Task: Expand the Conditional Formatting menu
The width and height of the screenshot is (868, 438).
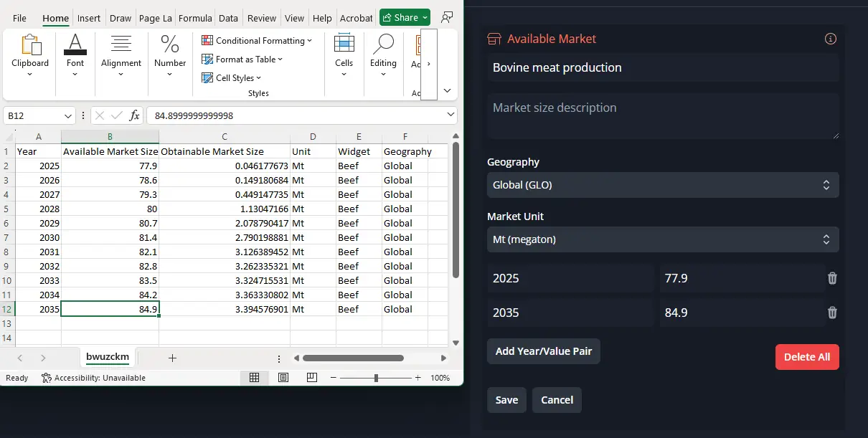Action: coord(257,41)
